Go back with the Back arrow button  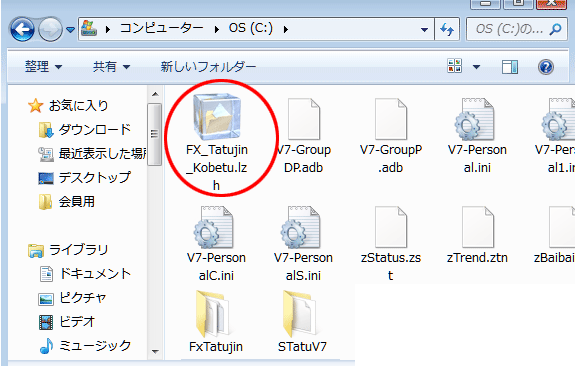click(x=22, y=29)
